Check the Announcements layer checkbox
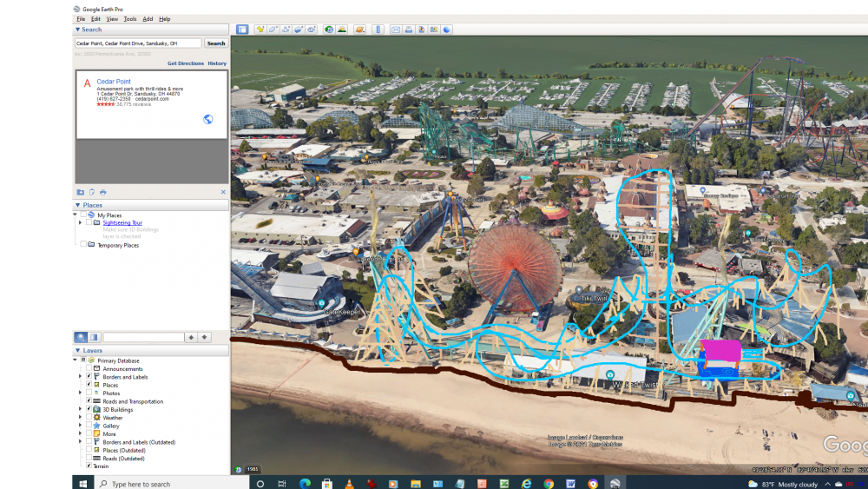 click(89, 368)
